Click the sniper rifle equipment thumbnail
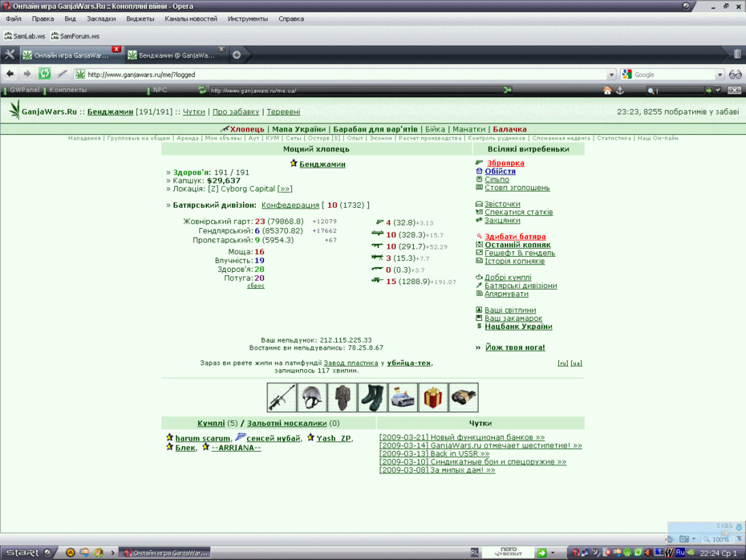Screen dimensions: 746x560 click(282, 397)
